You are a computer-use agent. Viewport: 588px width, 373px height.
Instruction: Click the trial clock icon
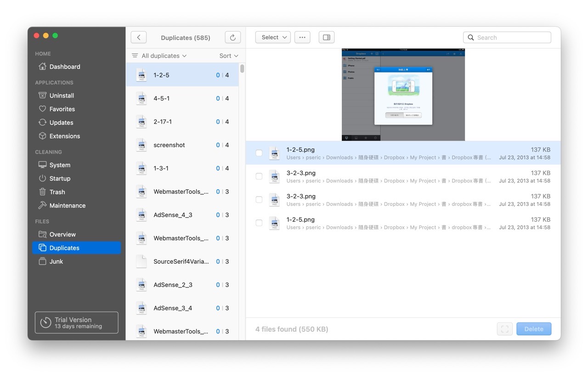45,322
